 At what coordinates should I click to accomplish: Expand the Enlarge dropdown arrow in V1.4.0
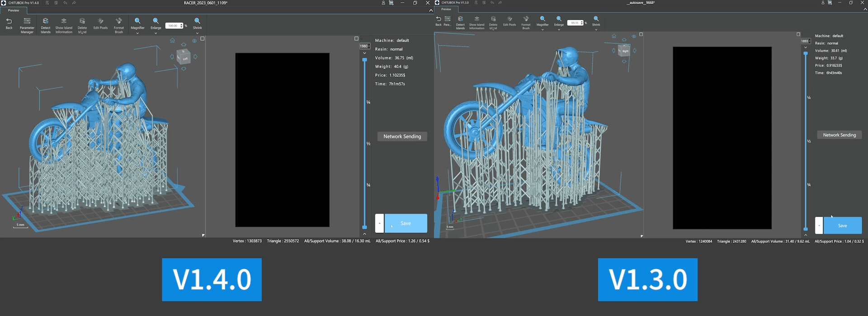pos(156,33)
